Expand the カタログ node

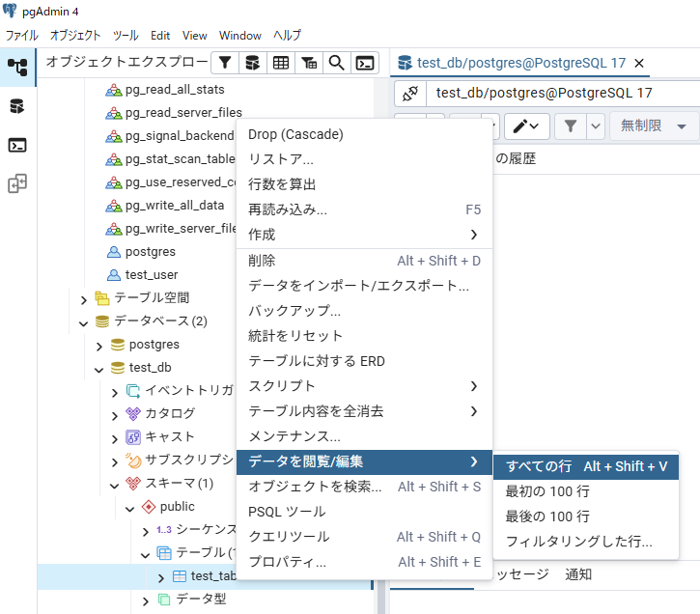(114, 416)
